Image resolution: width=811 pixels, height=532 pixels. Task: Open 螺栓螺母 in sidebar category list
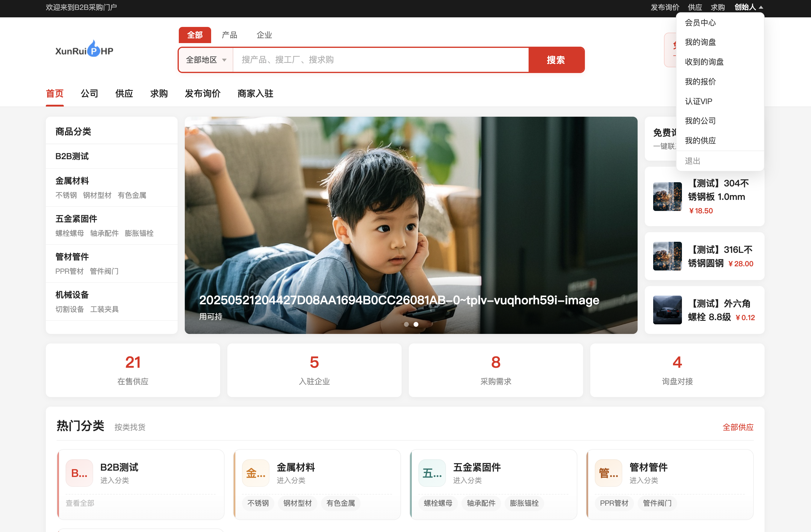click(69, 233)
